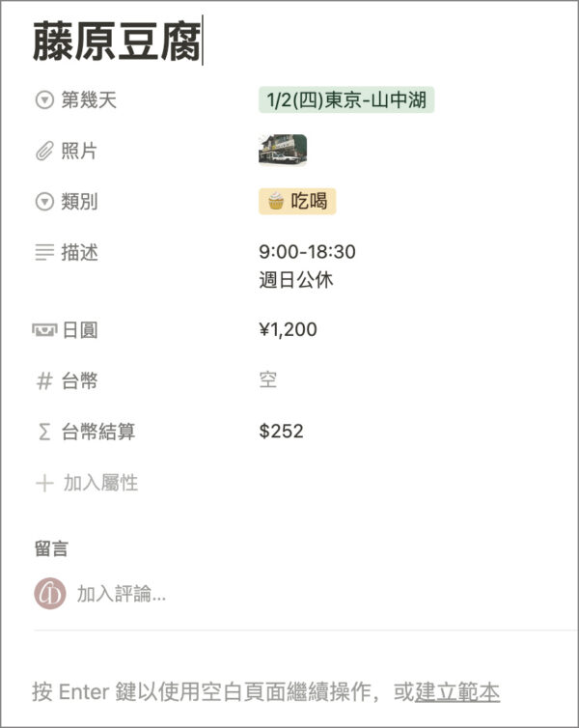Screen dimensions: 579x728
Task: Open the 吃喝 category tag
Action: (297, 202)
